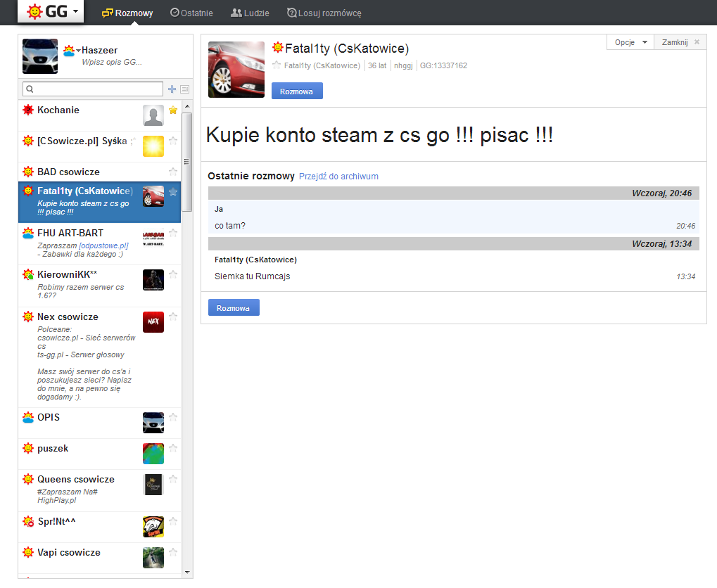Open the GG main menu logo
This screenshot has height=588, width=717.
[50, 11]
